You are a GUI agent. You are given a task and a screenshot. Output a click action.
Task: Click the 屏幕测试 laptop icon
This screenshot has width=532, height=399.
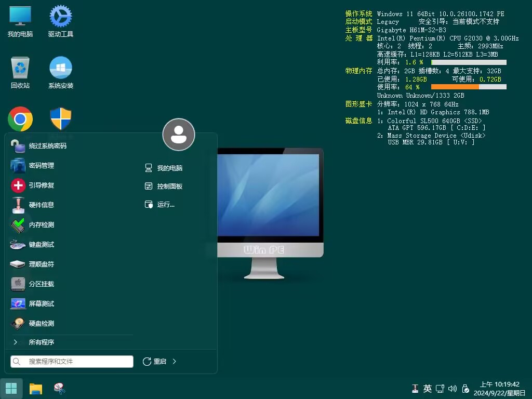[x=18, y=303]
